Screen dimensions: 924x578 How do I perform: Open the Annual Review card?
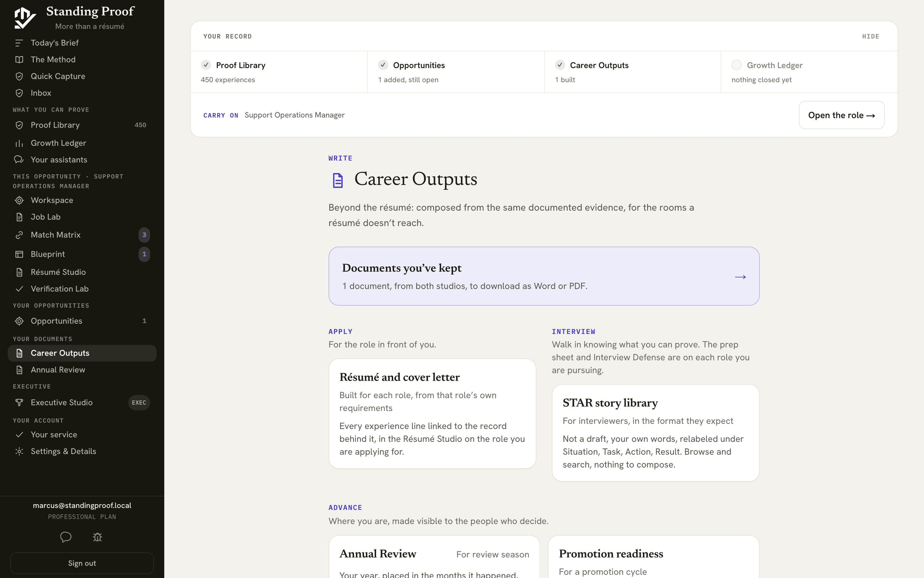coord(434,556)
